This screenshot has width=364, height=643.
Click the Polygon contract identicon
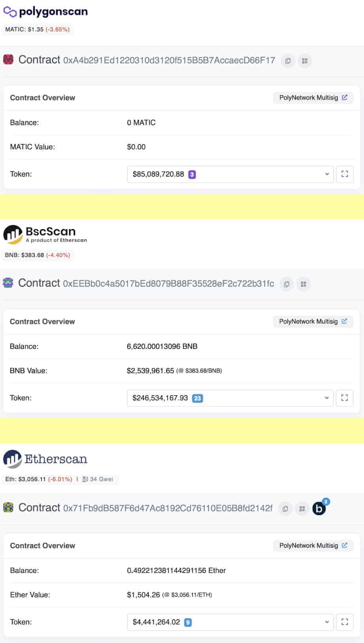tap(8, 60)
